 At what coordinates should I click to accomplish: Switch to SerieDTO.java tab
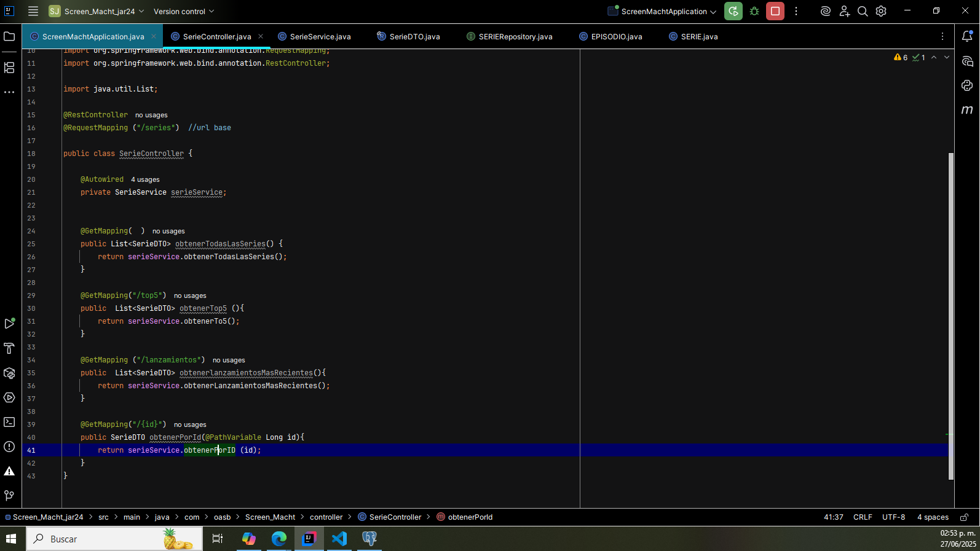click(409, 37)
